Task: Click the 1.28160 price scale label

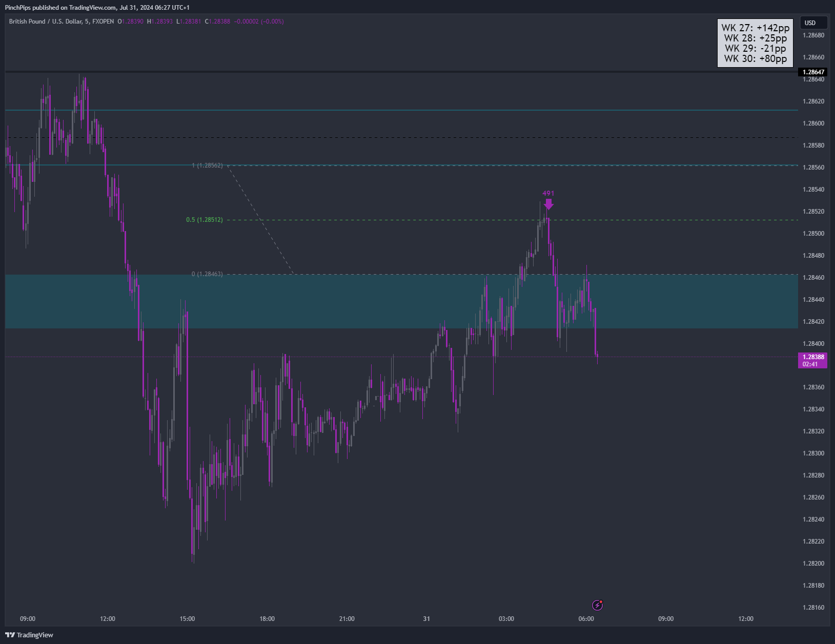Action: 813,608
